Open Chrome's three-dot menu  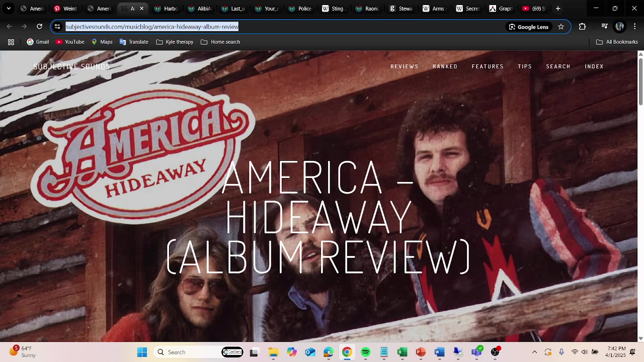pyautogui.click(x=634, y=27)
